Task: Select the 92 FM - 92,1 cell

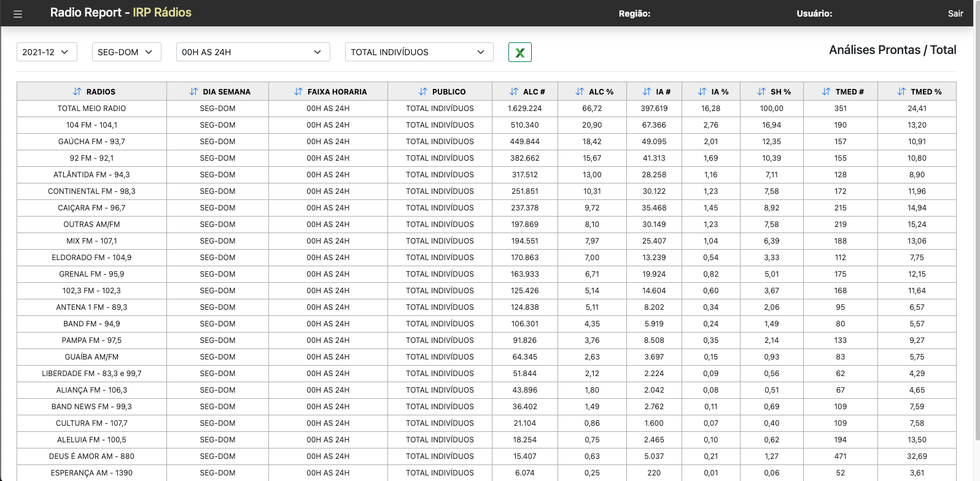Action: pos(91,158)
